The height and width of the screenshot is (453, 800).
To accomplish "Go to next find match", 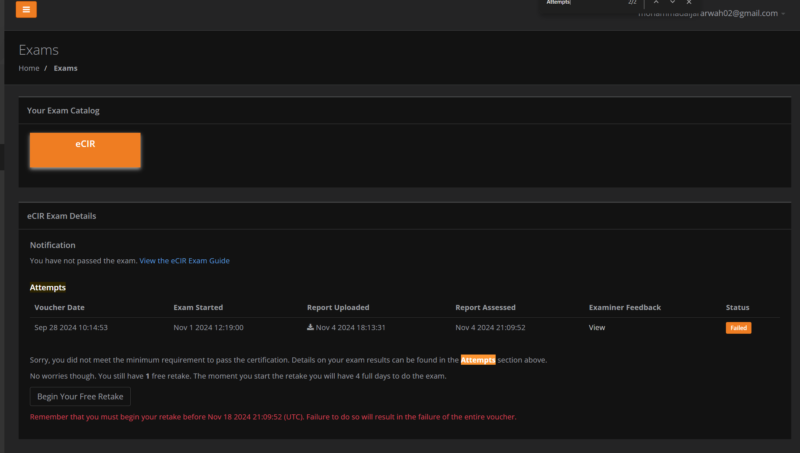I will coord(672,3).
